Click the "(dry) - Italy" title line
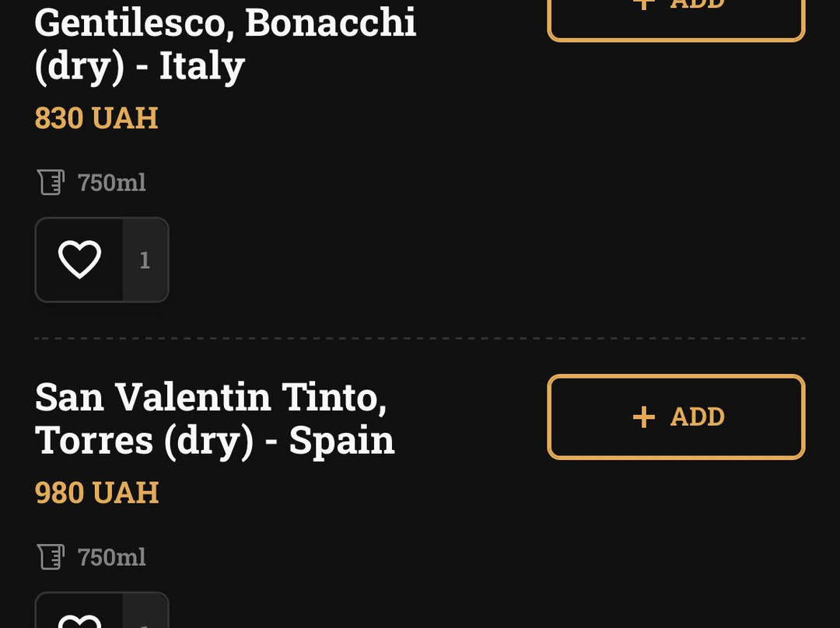This screenshot has height=628, width=840. pos(140,66)
